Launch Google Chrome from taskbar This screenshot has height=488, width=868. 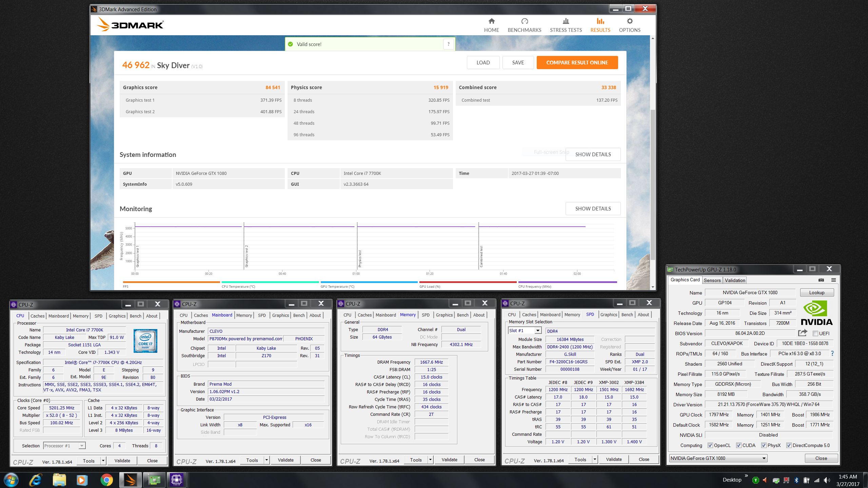(x=106, y=480)
